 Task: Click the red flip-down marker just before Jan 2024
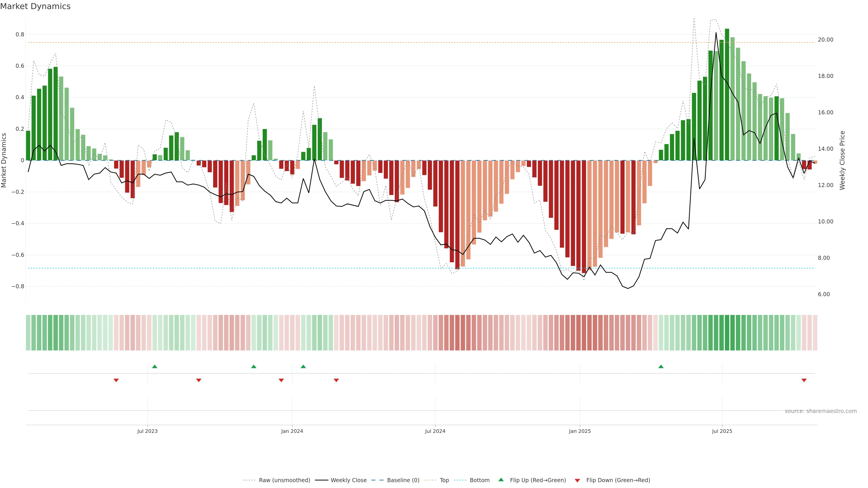281,380
